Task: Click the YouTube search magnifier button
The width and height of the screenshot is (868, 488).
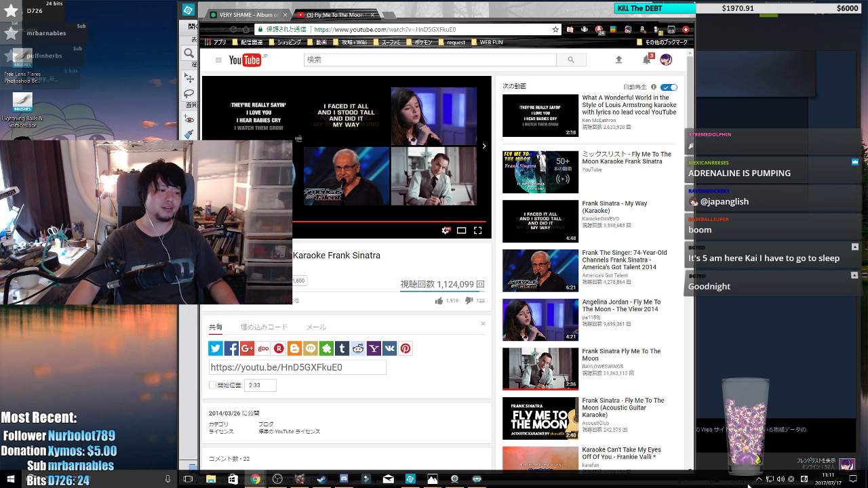Action: [x=571, y=60]
